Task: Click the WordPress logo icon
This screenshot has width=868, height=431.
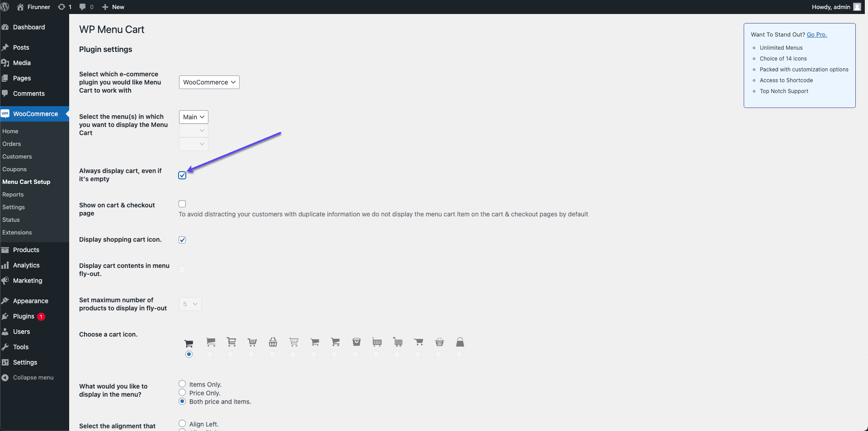Action: pyautogui.click(x=5, y=7)
